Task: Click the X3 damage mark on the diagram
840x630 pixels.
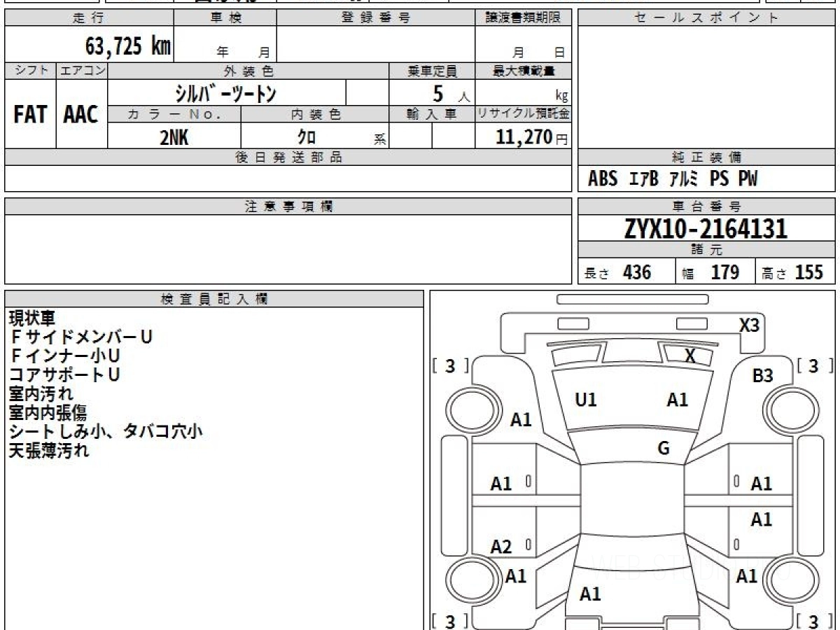Action: point(750,325)
